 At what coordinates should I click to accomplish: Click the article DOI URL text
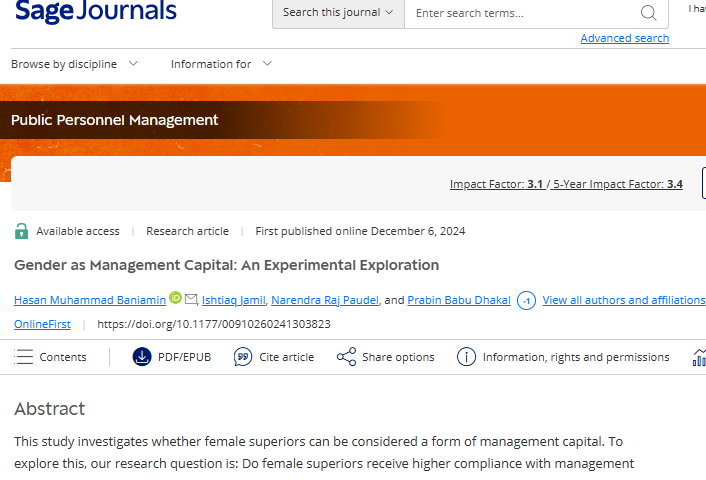[214, 324]
